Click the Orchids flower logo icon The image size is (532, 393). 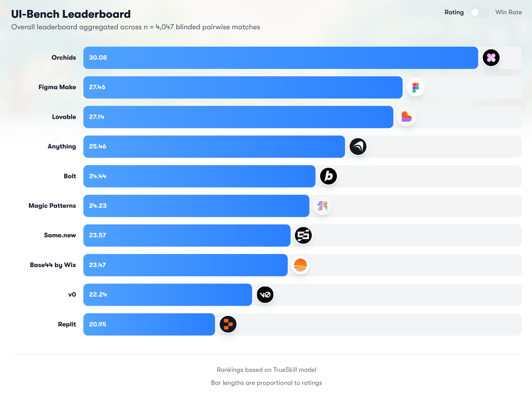491,58
